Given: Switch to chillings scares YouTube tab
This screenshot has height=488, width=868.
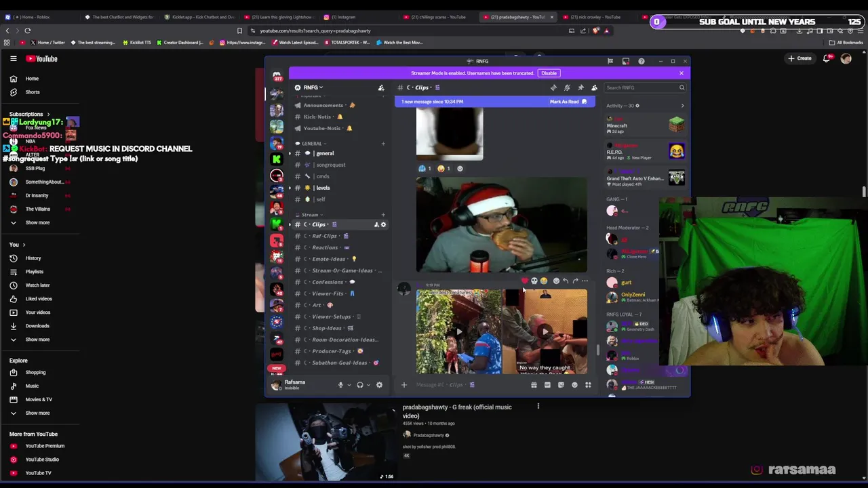Looking at the screenshot, I should (x=438, y=17).
